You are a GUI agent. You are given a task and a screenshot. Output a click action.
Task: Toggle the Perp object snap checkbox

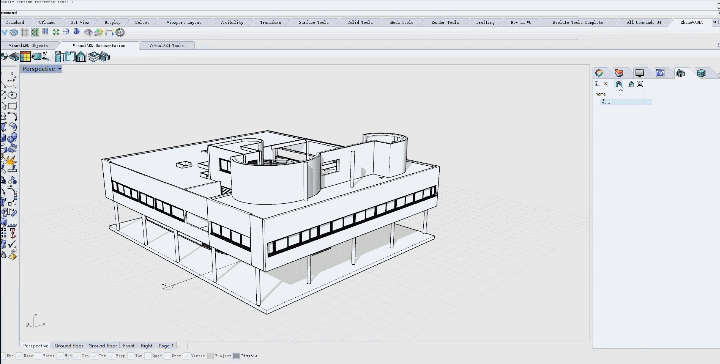point(111,356)
